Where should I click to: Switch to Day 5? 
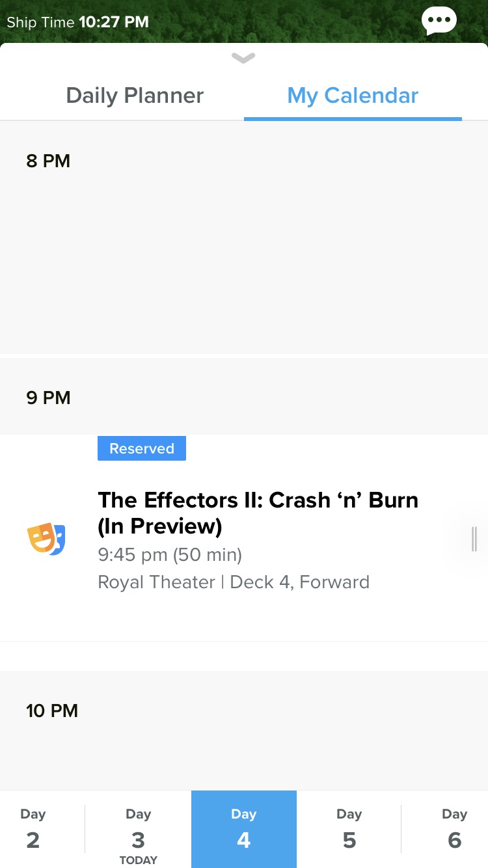349,829
